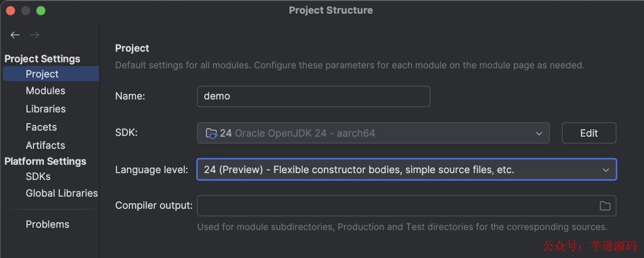Image resolution: width=644 pixels, height=258 pixels.
Task: Show the Problems page
Action: click(47, 225)
